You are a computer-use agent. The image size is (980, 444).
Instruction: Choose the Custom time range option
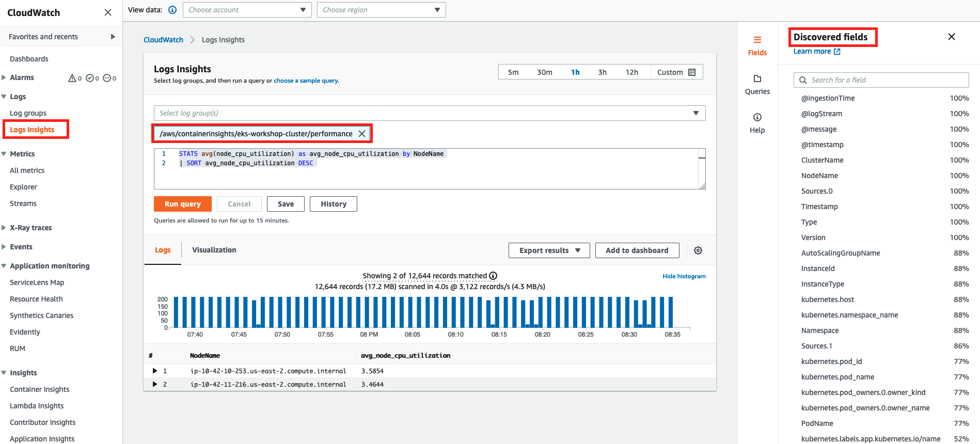[676, 72]
